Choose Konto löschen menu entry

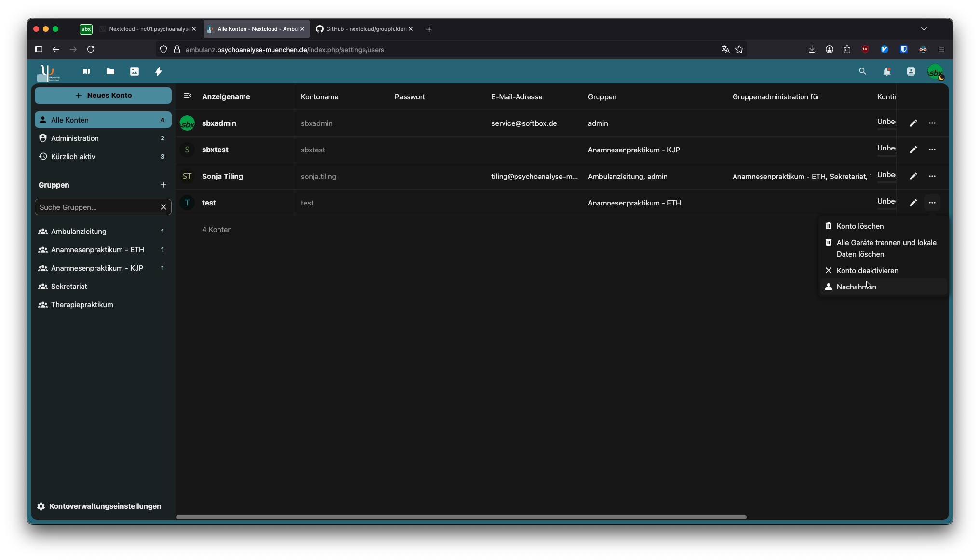coord(859,226)
